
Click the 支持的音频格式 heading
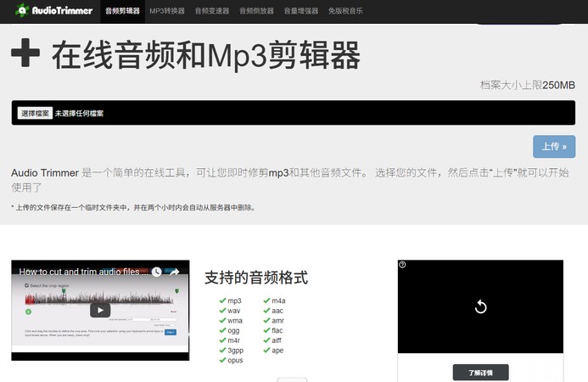pos(256,278)
